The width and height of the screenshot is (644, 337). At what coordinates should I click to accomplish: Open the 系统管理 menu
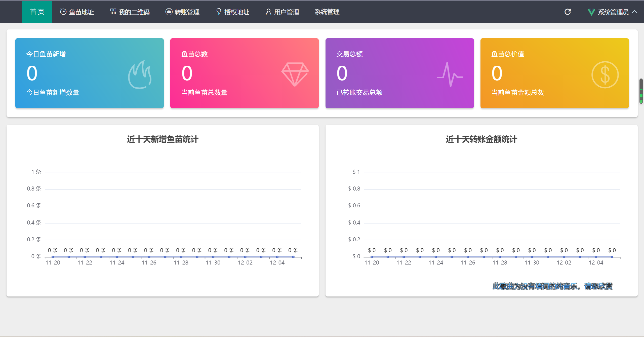click(x=327, y=12)
